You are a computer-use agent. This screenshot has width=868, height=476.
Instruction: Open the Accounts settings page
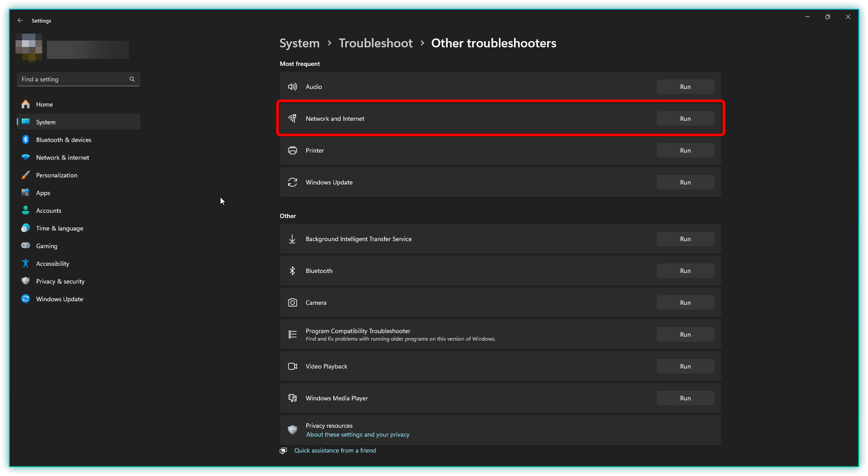49,211
